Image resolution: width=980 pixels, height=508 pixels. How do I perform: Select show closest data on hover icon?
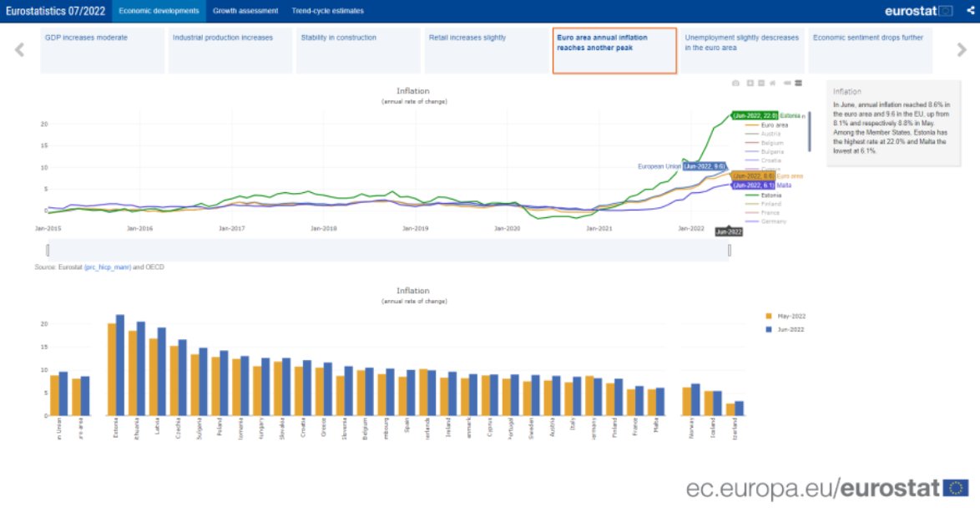[x=787, y=84]
